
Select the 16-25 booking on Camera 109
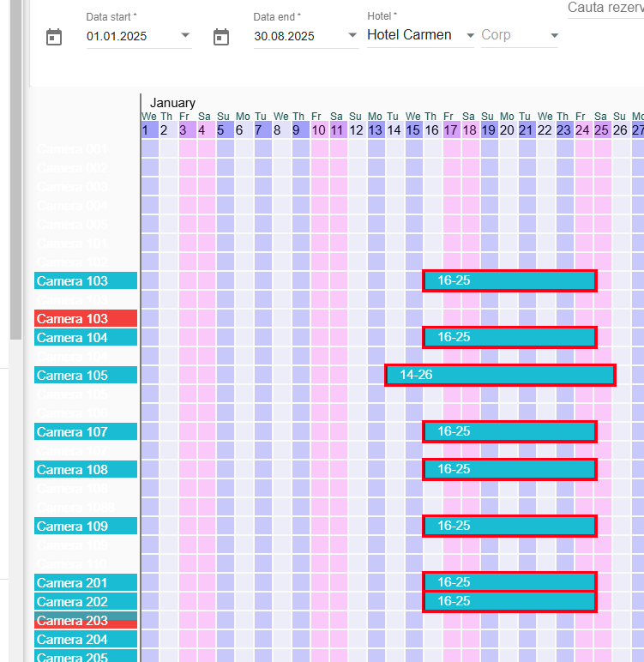(x=509, y=526)
